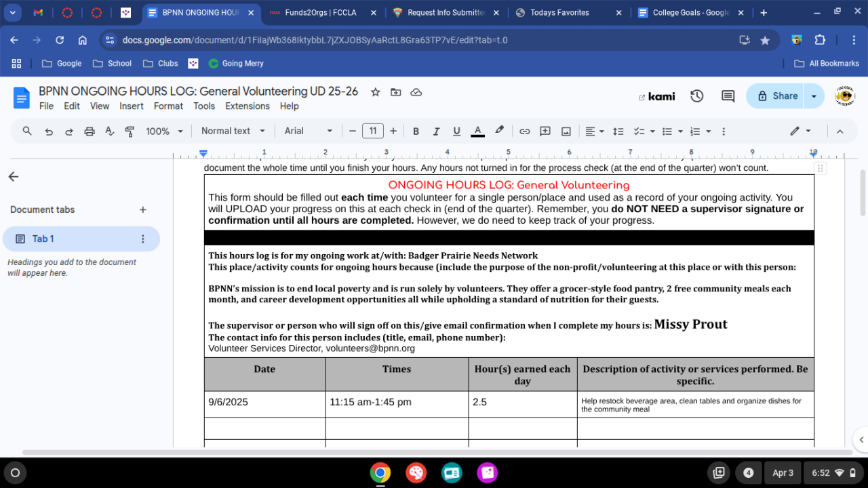Open the View menu
Viewport: 868px width, 488px height.
100,106
